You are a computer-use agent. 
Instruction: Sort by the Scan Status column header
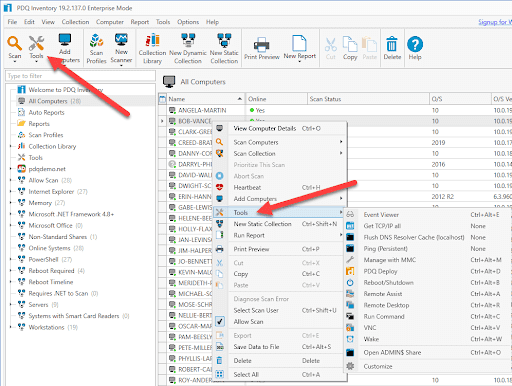[x=368, y=99]
